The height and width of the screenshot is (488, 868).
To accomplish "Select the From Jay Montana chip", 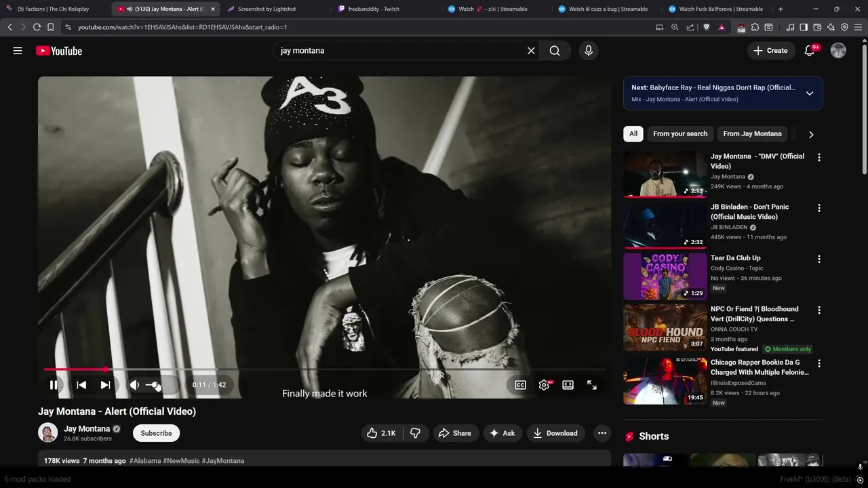I will (752, 134).
